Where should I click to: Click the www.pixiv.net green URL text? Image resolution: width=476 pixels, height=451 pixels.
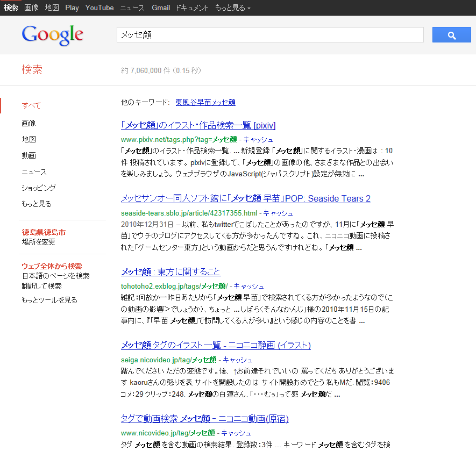click(x=179, y=140)
